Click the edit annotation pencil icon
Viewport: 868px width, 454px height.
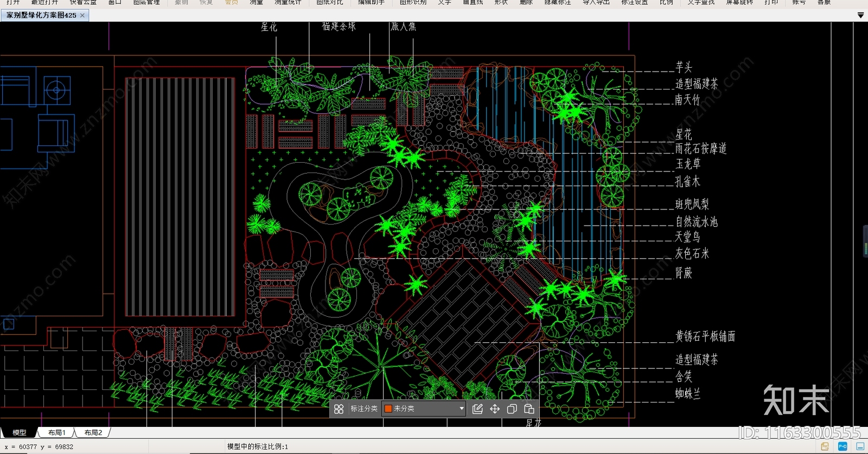tap(477, 409)
